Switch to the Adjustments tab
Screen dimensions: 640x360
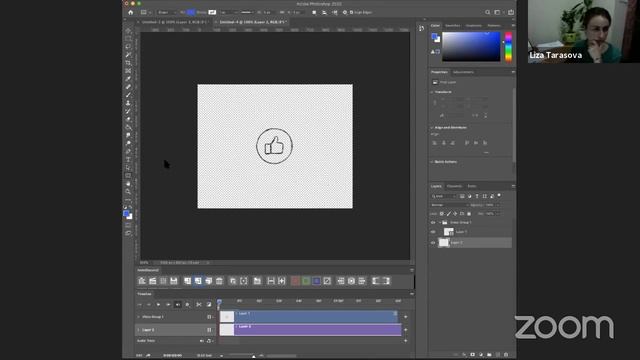463,72
